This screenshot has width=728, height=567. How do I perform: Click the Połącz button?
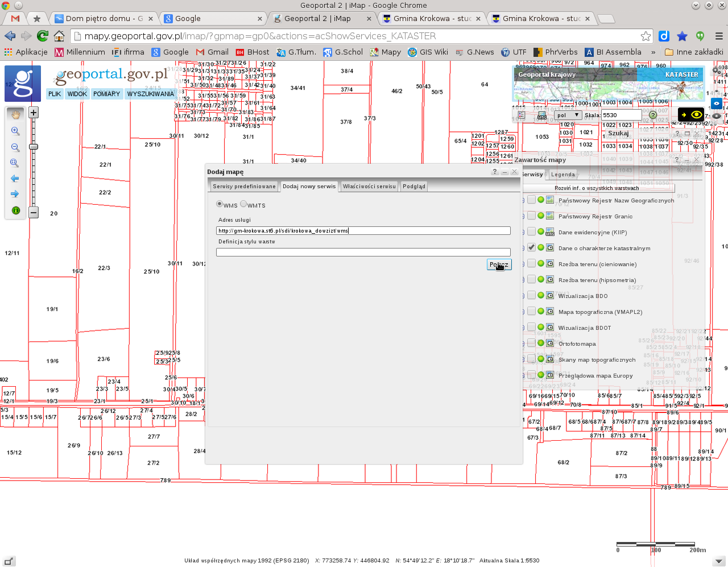coord(499,264)
